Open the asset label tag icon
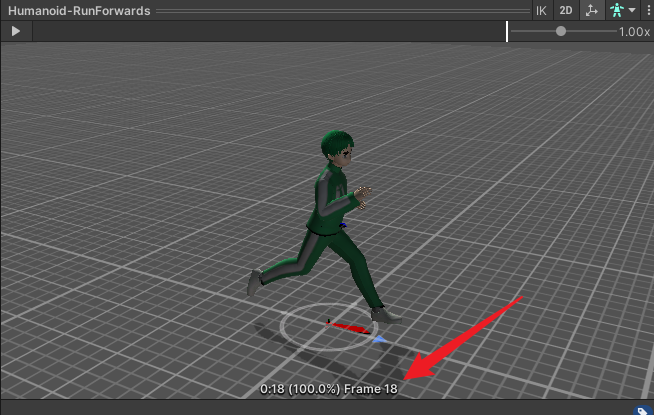Image resolution: width=654 pixels, height=415 pixels. click(x=643, y=411)
